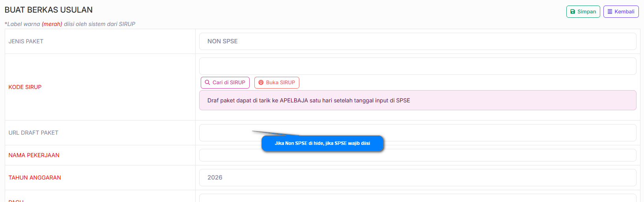Open the Buka SIRUP link button
This screenshot has width=644, height=202.
tap(277, 83)
